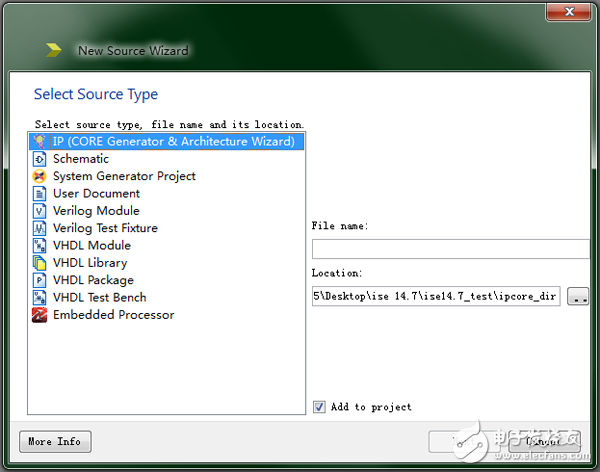
Task: Click the Verilog Test Fixture icon
Action: [40, 228]
